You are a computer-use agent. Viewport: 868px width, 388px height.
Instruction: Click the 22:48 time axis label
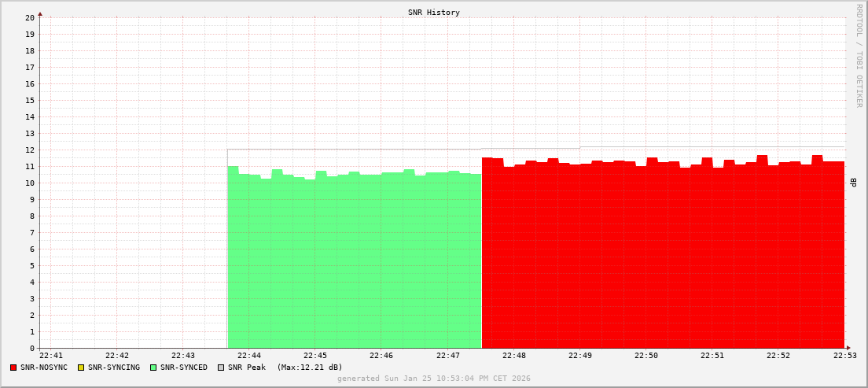pos(513,356)
